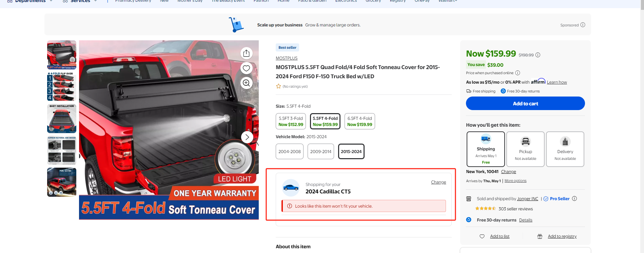This screenshot has width=644, height=253.
Task: Click the blue car vehicle icon
Action: (x=291, y=188)
